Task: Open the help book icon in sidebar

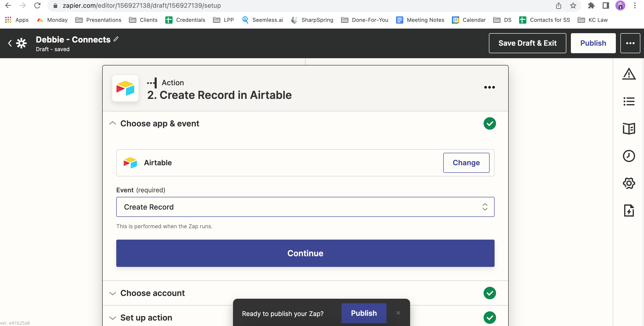Action: pos(629,129)
